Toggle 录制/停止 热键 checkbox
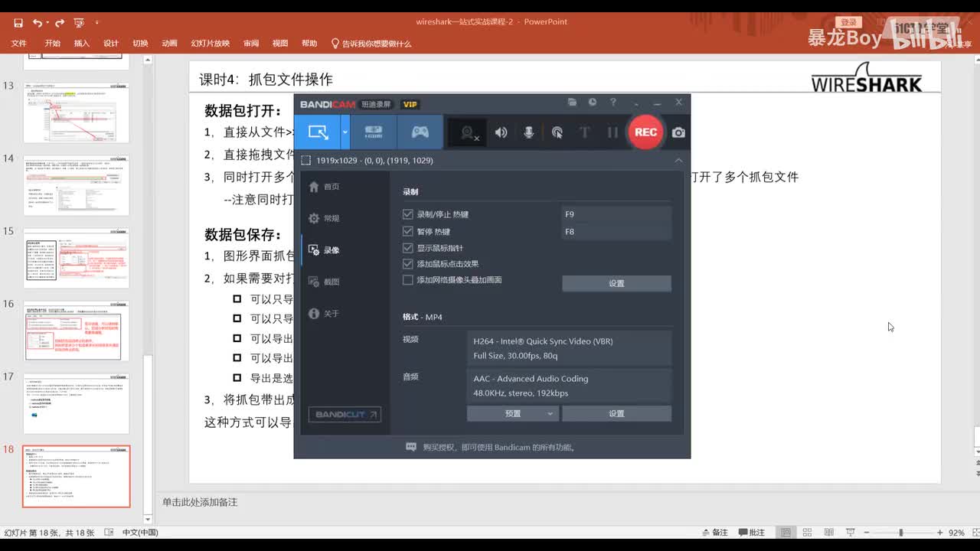The image size is (980, 551). coord(408,215)
